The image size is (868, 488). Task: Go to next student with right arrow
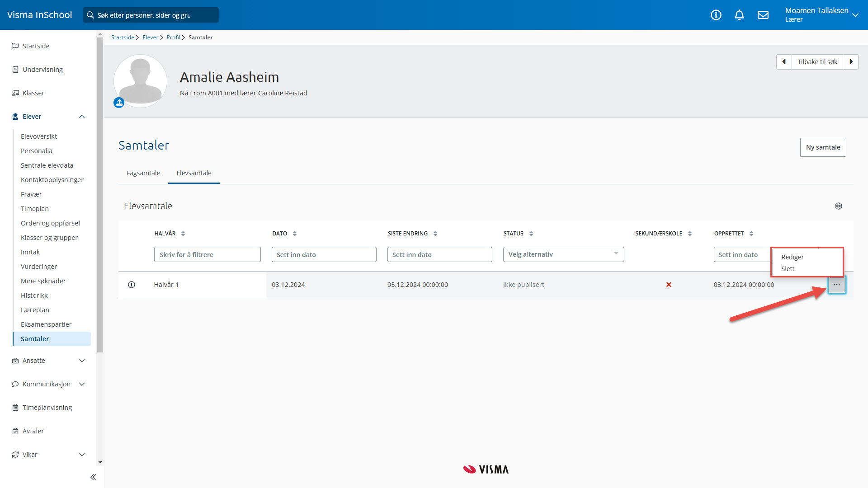click(x=851, y=62)
